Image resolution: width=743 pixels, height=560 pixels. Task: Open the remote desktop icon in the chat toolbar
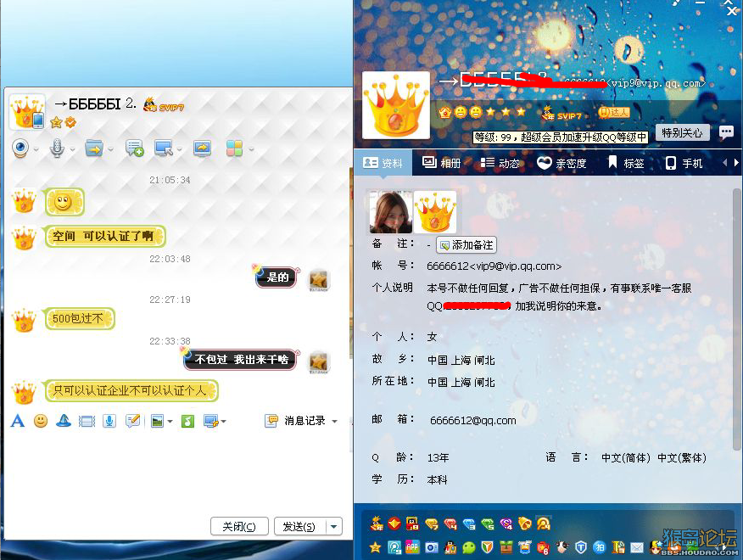point(164,148)
